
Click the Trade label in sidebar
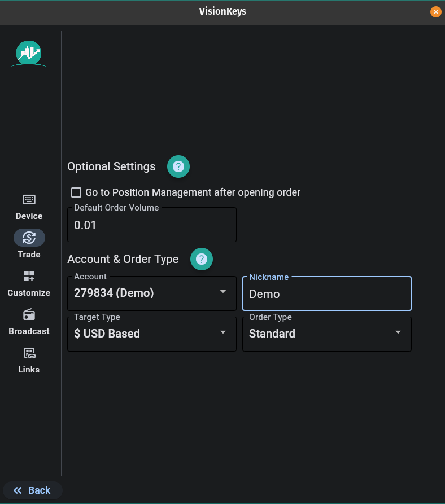29,255
